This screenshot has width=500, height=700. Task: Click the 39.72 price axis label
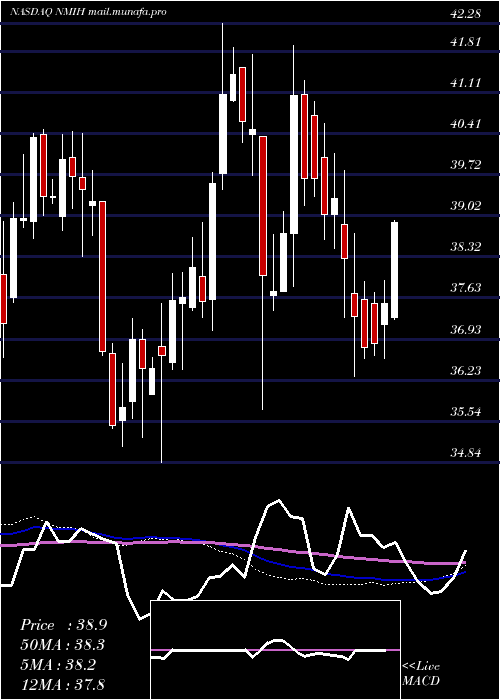(x=466, y=165)
